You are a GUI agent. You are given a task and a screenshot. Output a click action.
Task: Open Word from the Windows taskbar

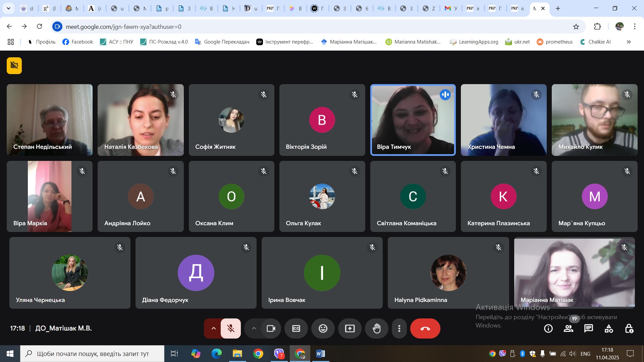[320, 354]
